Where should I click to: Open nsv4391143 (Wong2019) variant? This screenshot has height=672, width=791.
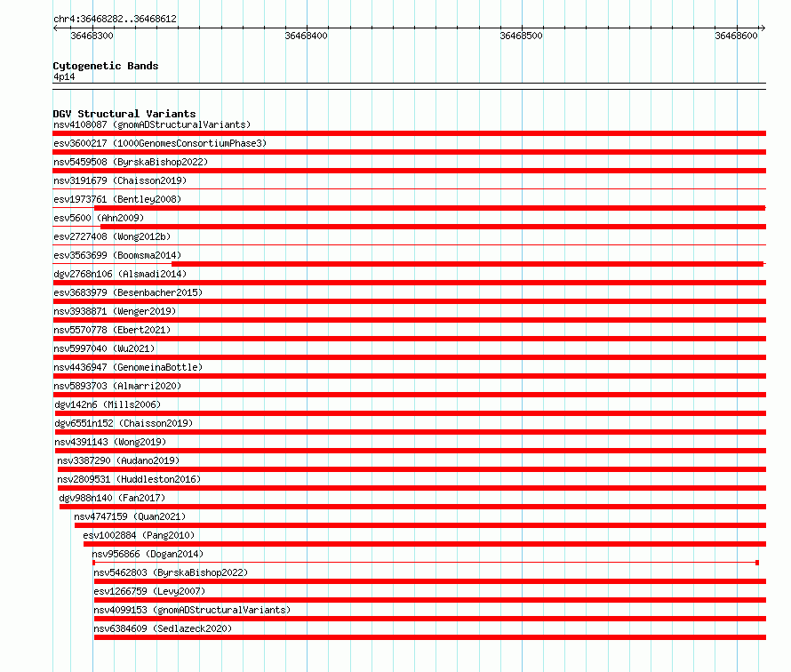coord(110,442)
